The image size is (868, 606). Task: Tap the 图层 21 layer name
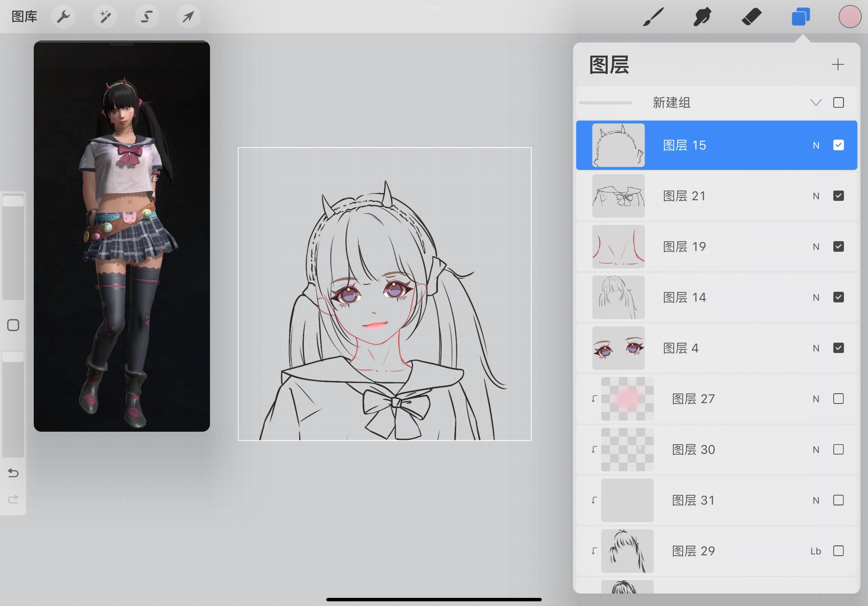(684, 196)
